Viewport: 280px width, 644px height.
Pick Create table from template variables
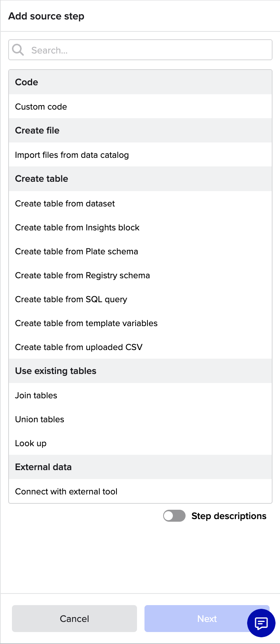click(x=140, y=323)
